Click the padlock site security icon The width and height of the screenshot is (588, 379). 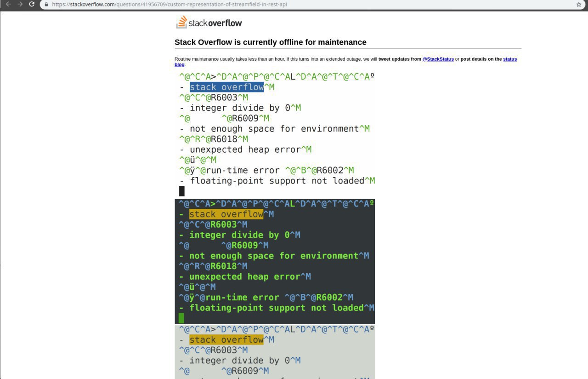46,4
